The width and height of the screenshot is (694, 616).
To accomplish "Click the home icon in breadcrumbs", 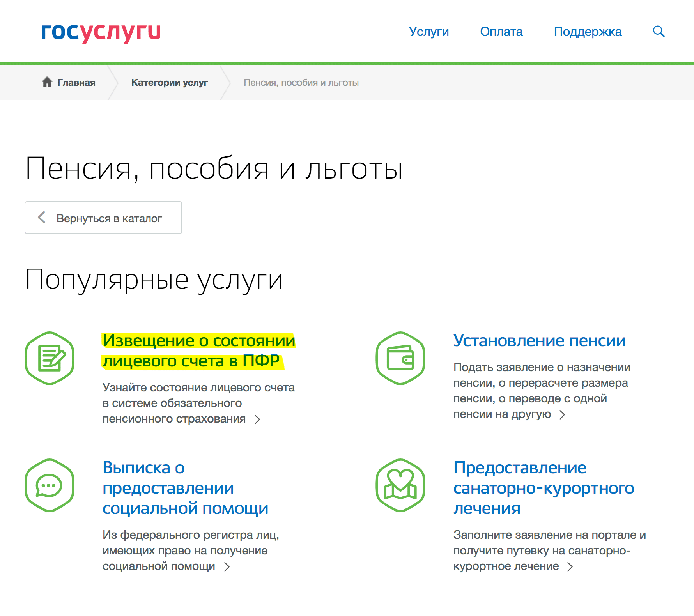I will click(47, 82).
